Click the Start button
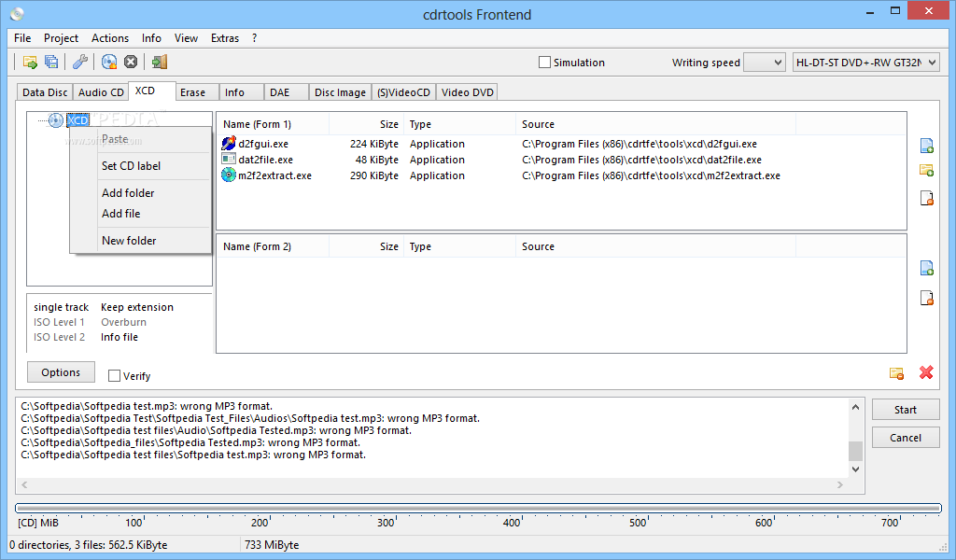 coord(906,410)
